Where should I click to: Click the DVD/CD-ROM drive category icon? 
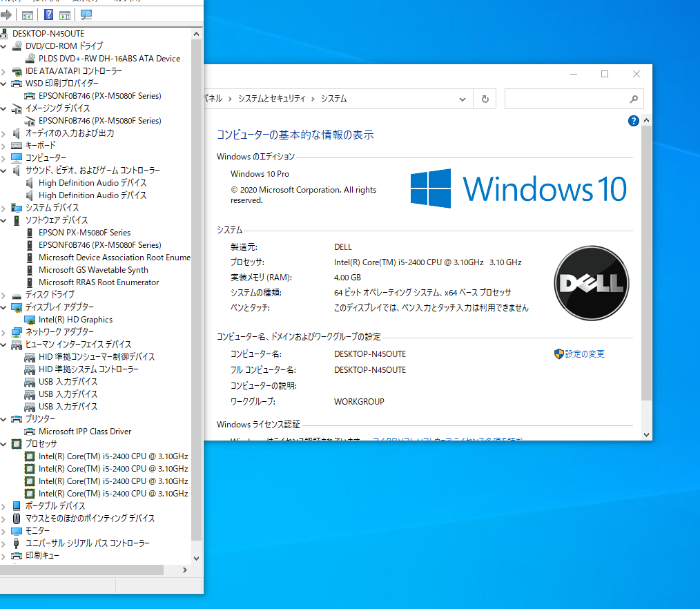pos(17,46)
